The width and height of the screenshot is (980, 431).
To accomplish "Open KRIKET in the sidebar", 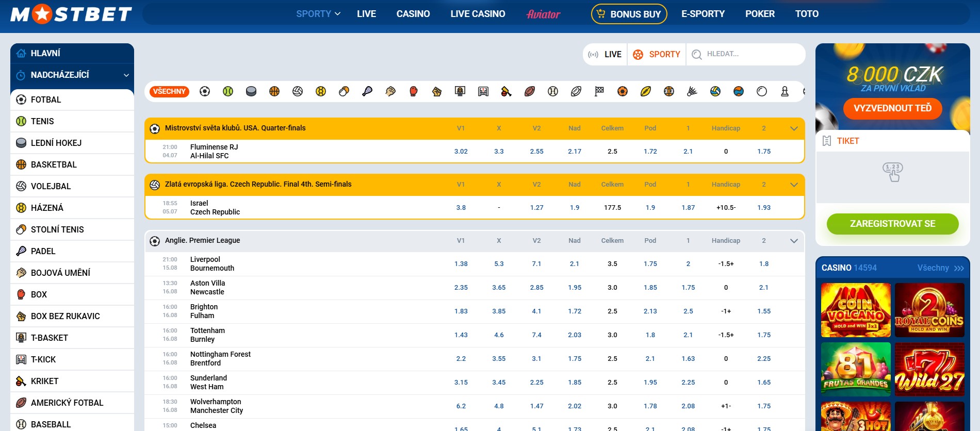I will [x=72, y=381].
